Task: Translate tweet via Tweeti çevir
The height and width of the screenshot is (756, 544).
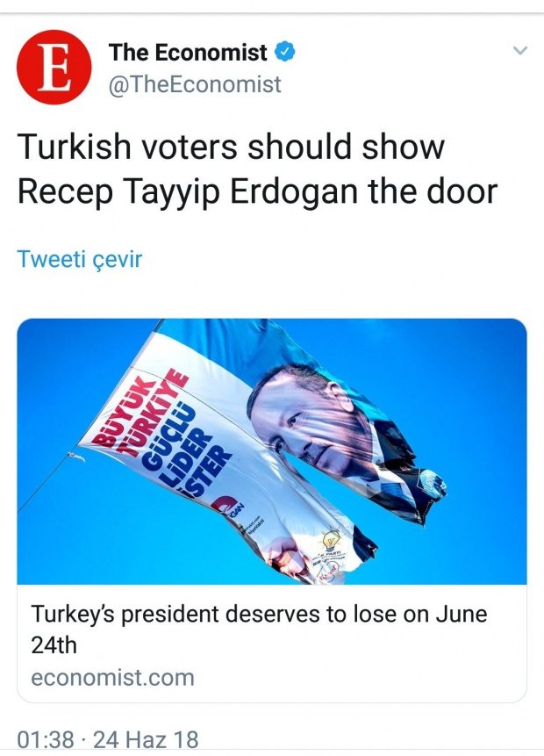Action: (80, 259)
